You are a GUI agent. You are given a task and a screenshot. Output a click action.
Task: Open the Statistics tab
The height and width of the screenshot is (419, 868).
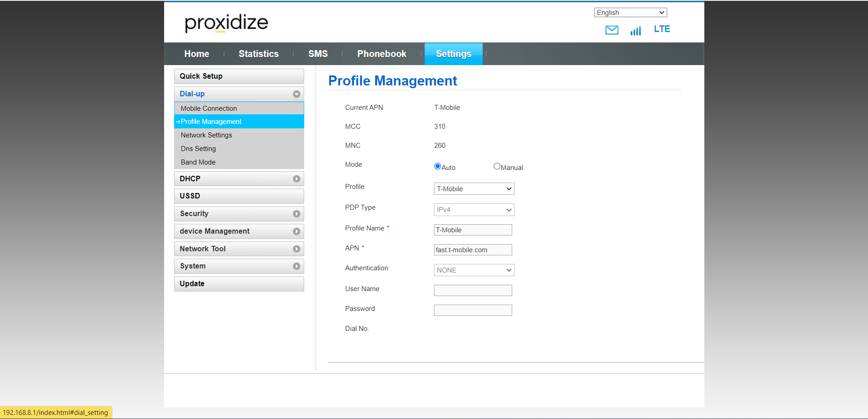[259, 54]
